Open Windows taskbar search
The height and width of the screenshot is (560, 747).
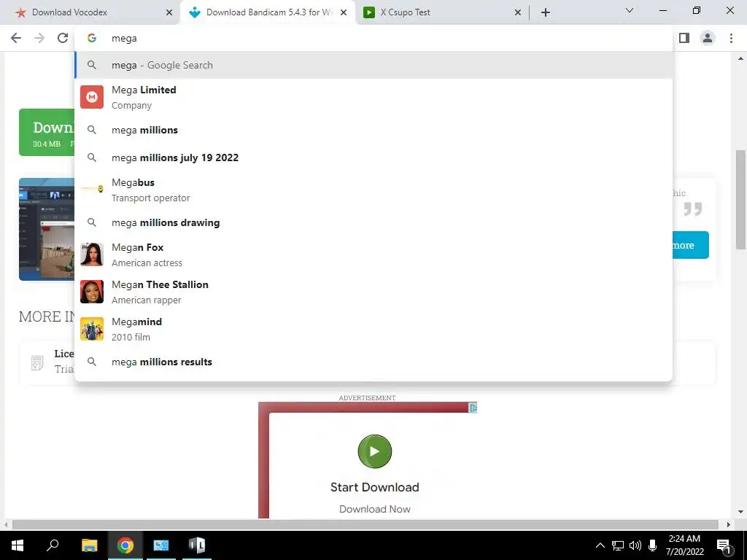click(x=53, y=545)
